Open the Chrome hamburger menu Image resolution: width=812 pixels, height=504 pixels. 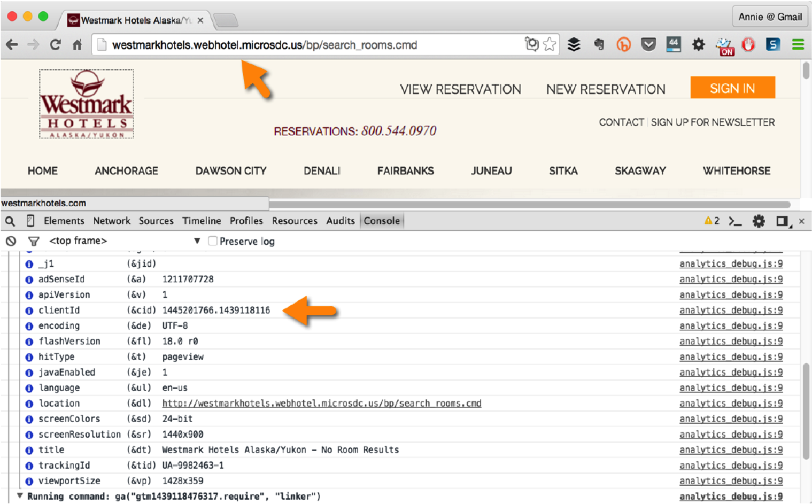[x=798, y=44]
